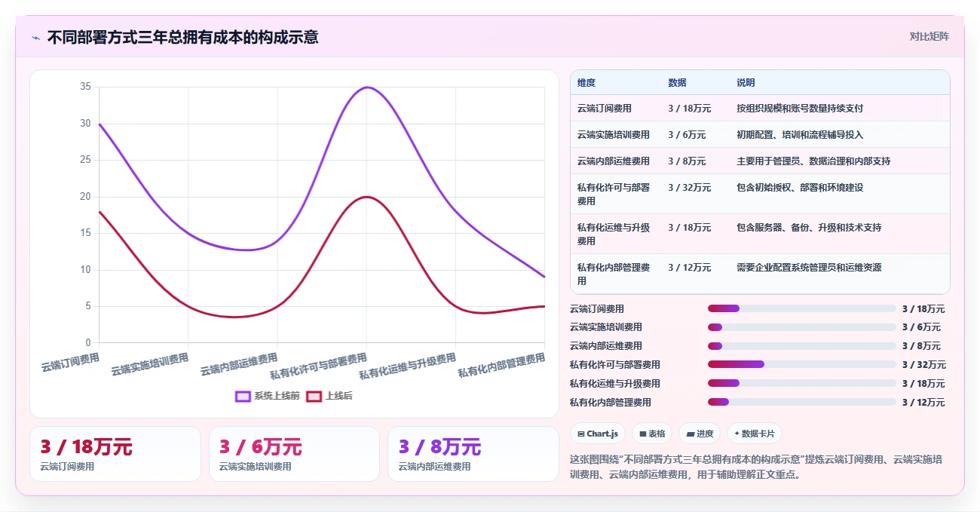The width and height of the screenshot is (980, 512).
Task: Click the 私有化运维与升级费用 x-axis label
Action: (x=407, y=366)
